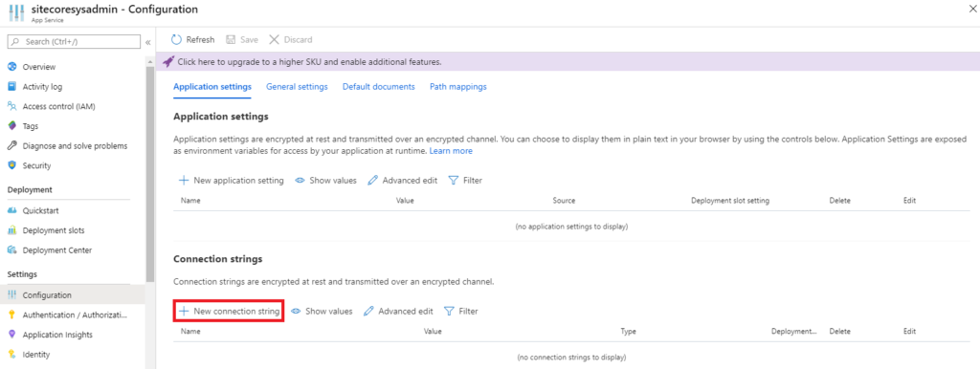Image resolution: width=980 pixels, height=369 pixels.
Task: Click pencil icon for Application settings Advanced edit
Action: [372, 181]
